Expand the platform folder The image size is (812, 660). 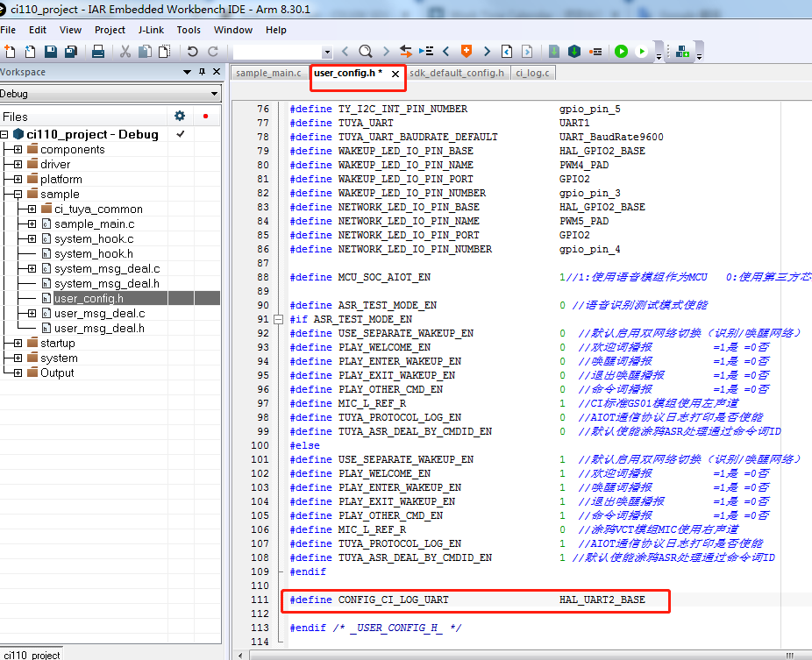click(18, 179)
